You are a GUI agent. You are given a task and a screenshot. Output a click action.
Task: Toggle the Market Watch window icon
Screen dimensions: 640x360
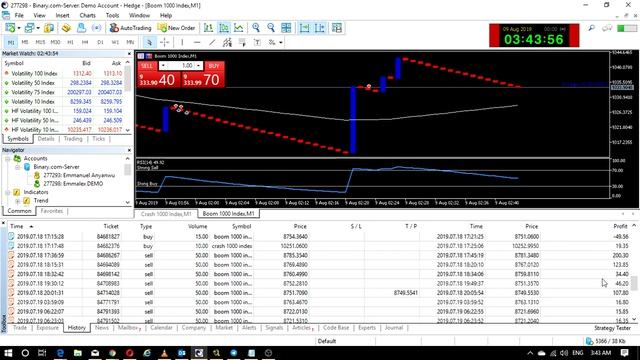click(x=49, y=28)
